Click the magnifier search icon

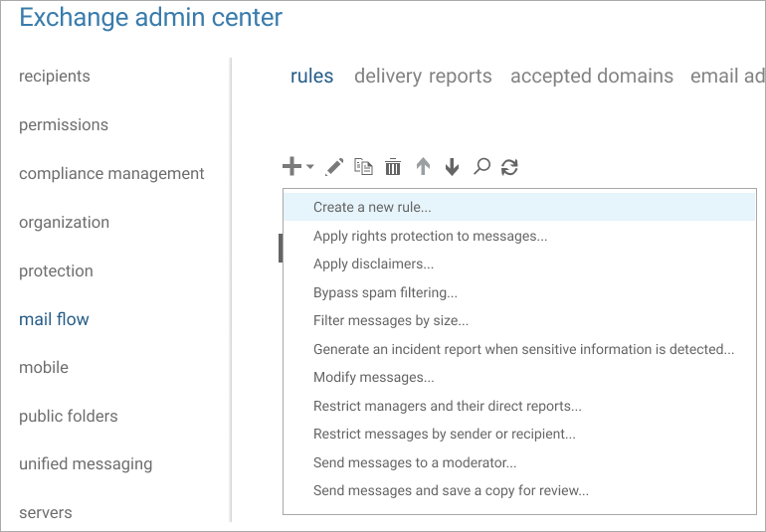481,167
